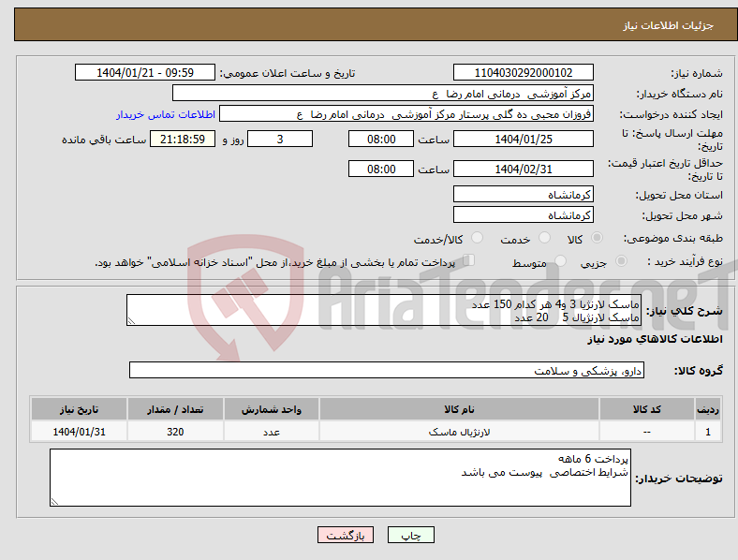Click the واحد شمارش column header

click(272, 409)
